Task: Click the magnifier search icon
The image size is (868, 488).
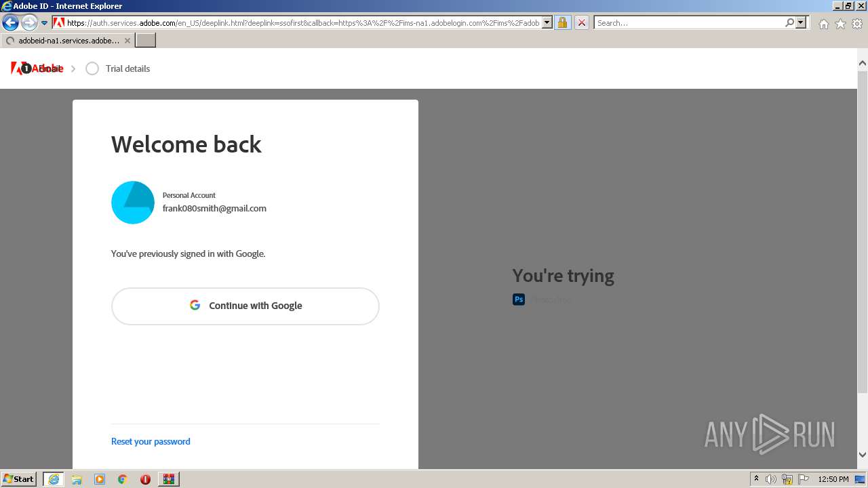Action: click(x=789, y=22)
